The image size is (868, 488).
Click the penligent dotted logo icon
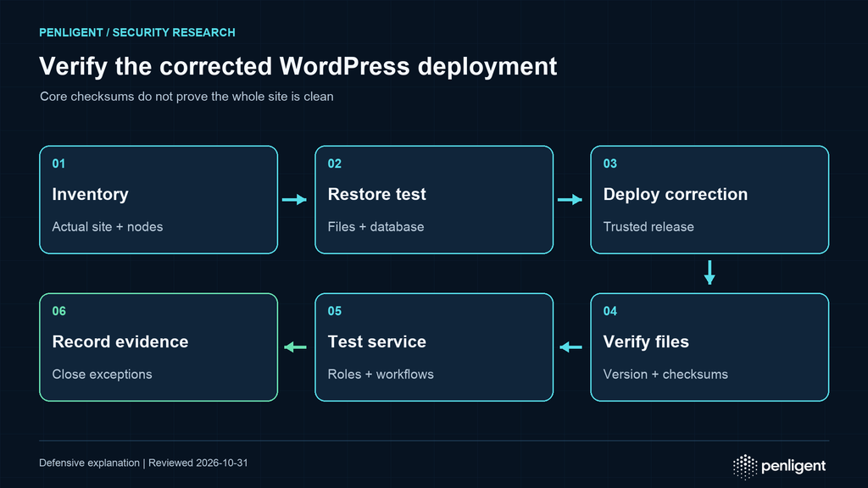coord(745,467)
